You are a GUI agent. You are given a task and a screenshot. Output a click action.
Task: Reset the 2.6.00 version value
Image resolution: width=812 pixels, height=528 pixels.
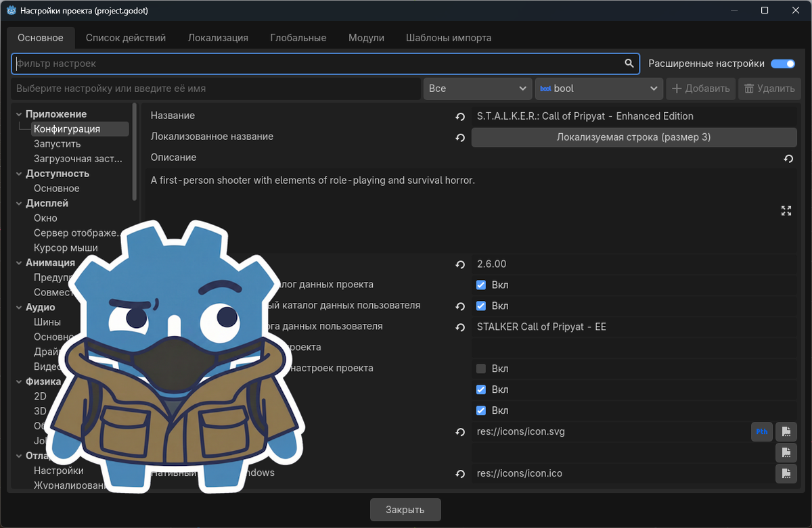[460, 264]
